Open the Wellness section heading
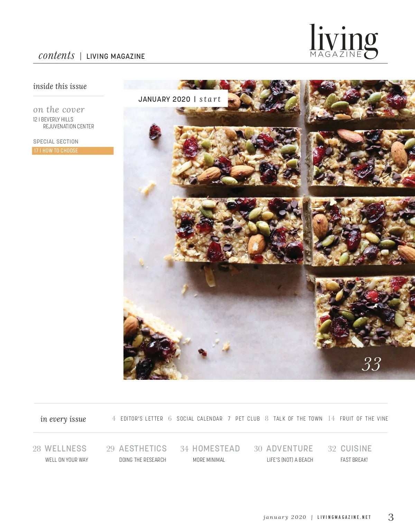 pyautogui.click(x=59, y=449)
